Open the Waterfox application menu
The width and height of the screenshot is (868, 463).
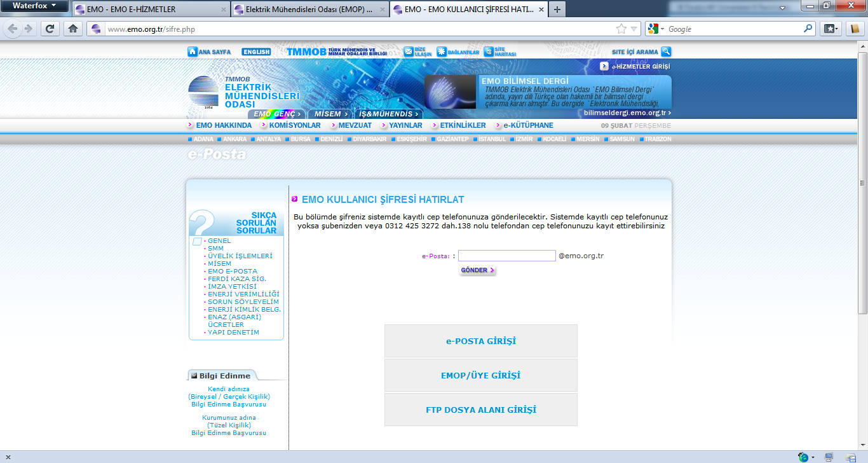click(35, 6)
